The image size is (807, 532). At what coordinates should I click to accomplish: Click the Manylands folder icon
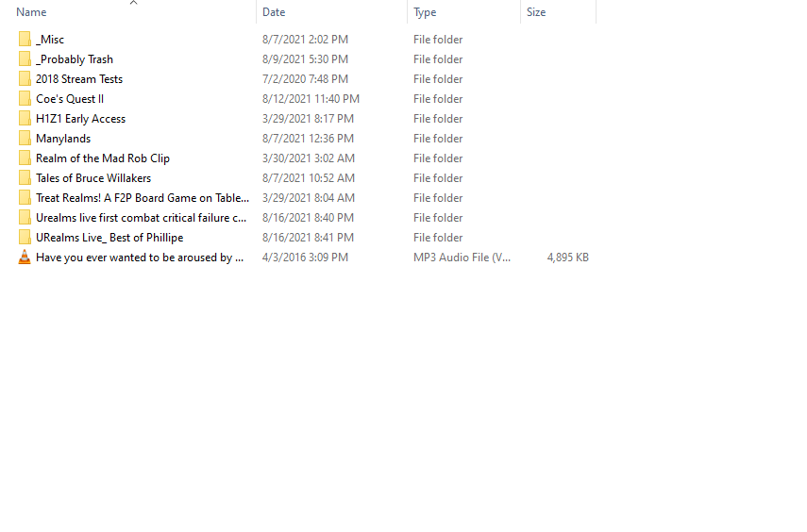pos(25,139)
